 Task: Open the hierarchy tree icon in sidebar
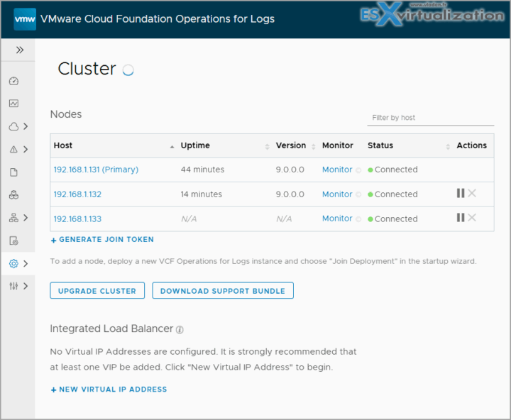[13, 218]
